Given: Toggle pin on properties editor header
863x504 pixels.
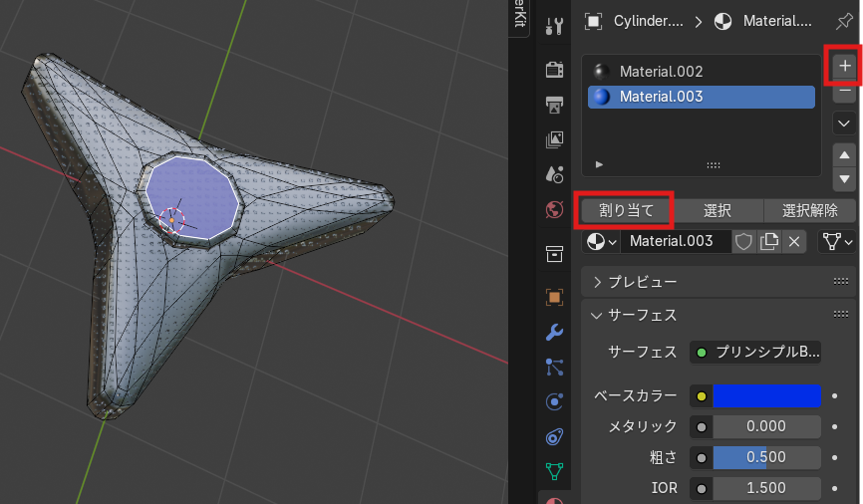Looking at the screenshot, I should tap(844, 22).
